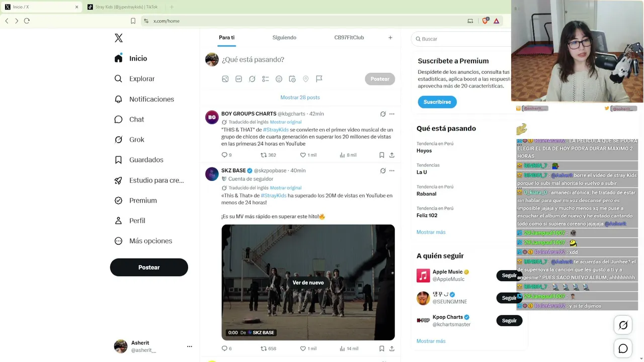
Task: Show the 28 new posts
Action: pos(300,98)
